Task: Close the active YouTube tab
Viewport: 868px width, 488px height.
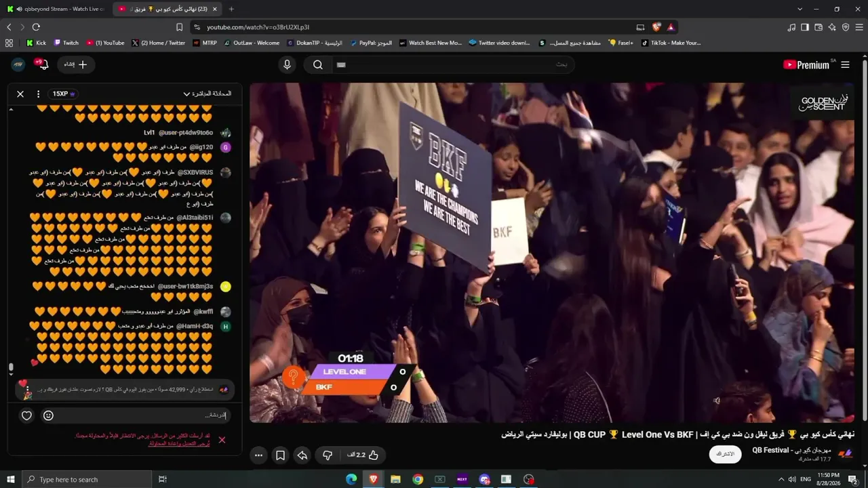Action: 215,9
